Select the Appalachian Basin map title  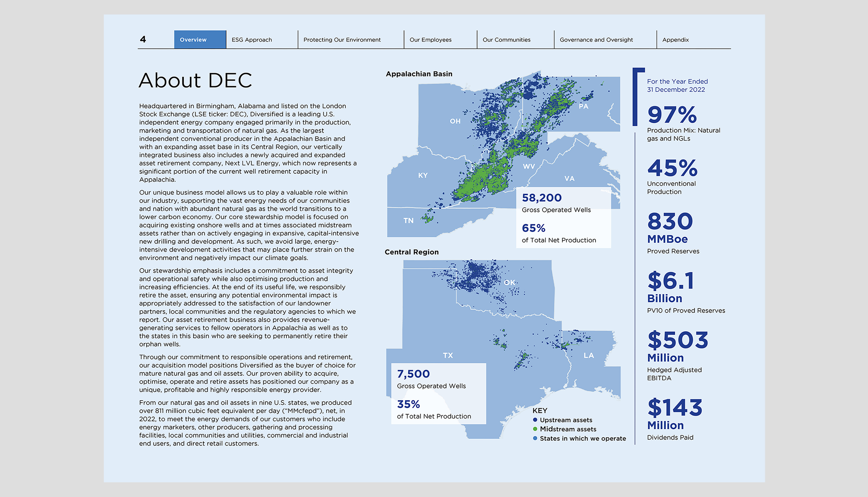coord(419,74)
